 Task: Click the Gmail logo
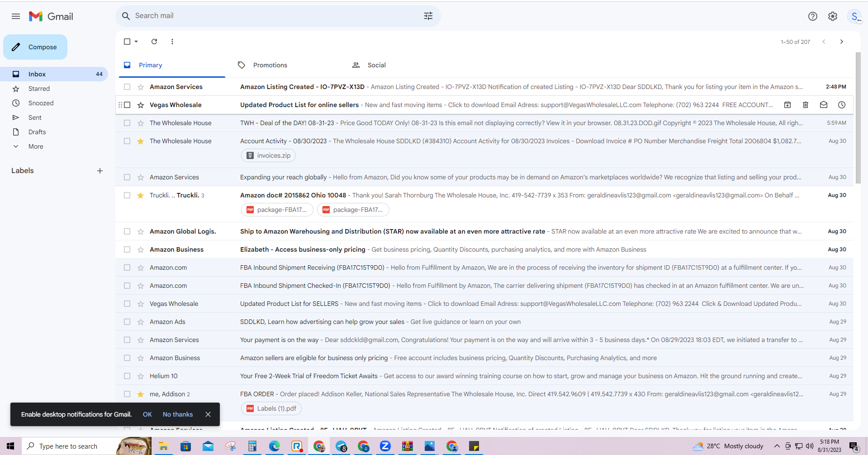[x=51, y=16]
